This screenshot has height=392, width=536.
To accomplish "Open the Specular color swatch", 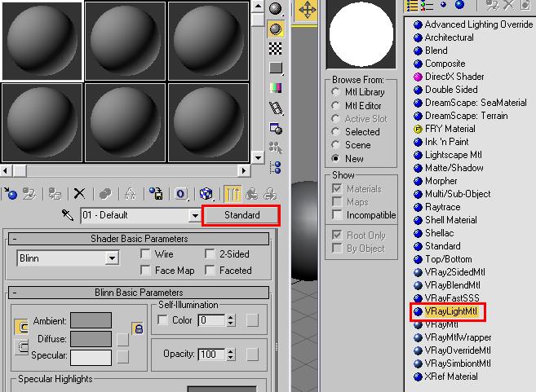I will click(91, 358).
